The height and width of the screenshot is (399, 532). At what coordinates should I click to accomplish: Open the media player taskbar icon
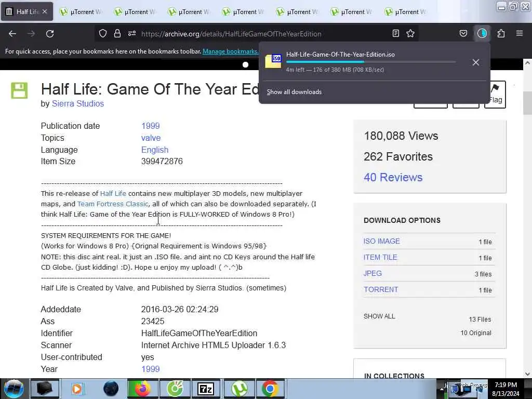click(77, 389)
